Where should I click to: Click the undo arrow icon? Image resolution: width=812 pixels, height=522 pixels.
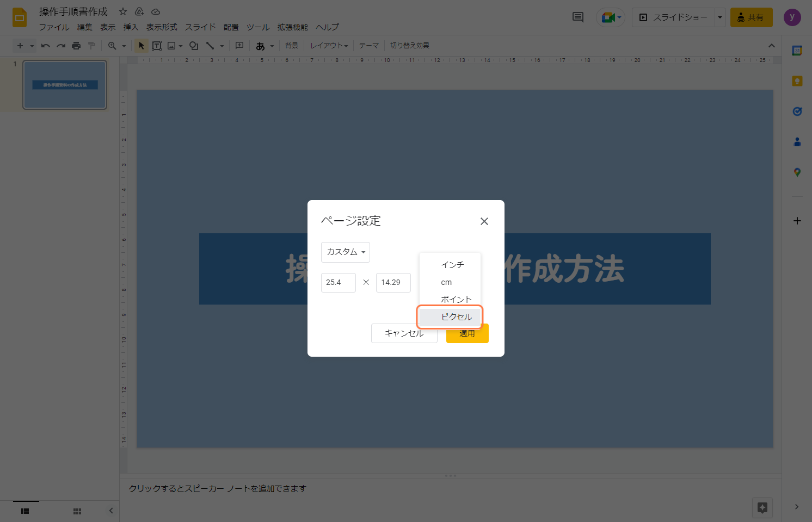(x=46, y=46)
